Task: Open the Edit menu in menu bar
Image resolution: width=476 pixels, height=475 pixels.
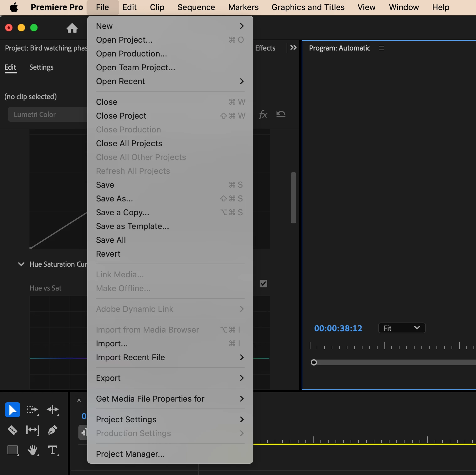Action: 130,7
